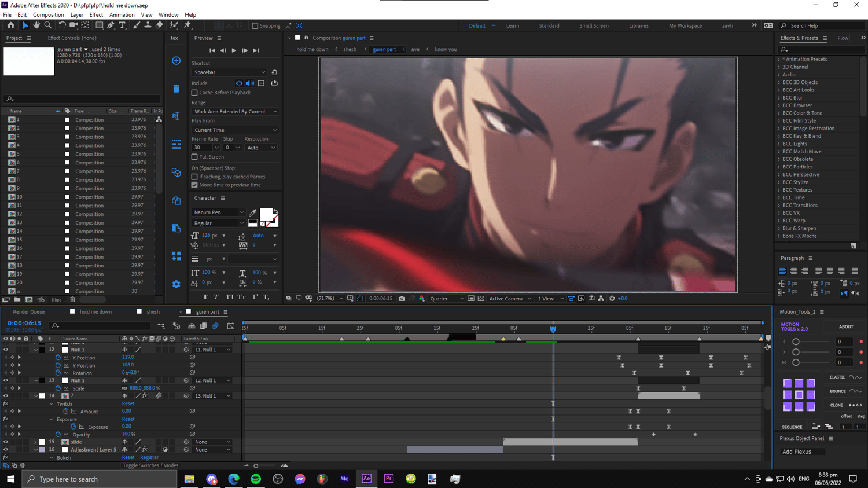Screen dimensions: 868x488
Task: Hide the Adjustment Layer 5 layer
Action: pyautogui.click(x=6, y=450)
